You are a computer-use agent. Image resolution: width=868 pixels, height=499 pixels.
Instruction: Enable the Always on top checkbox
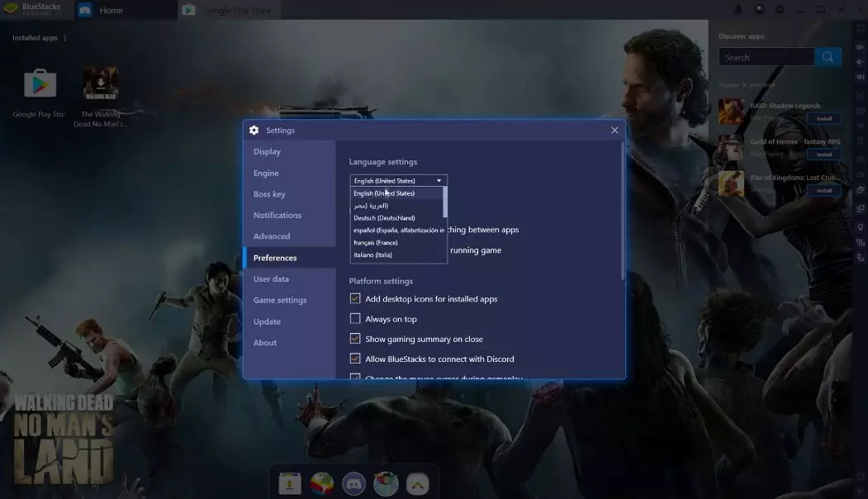(x=355, y=319)
